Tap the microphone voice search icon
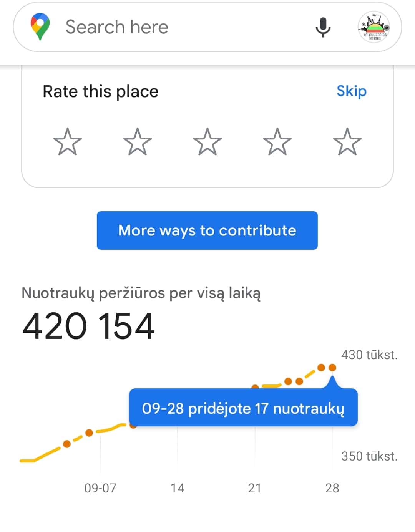 (323, 27)
